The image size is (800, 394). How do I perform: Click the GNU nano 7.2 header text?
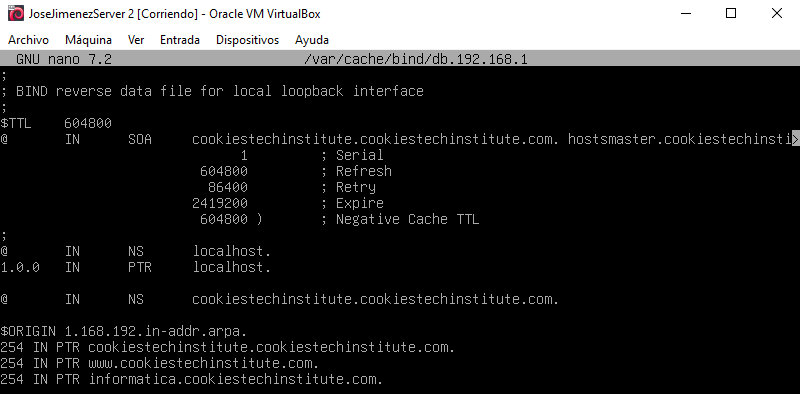[x=64, y=59]
